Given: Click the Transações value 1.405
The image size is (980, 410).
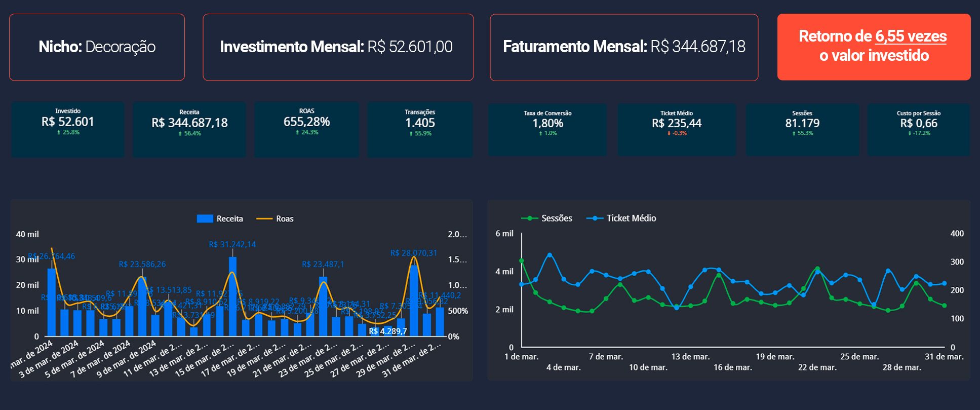Looking at the screenshot, I should tap(420, 123).
